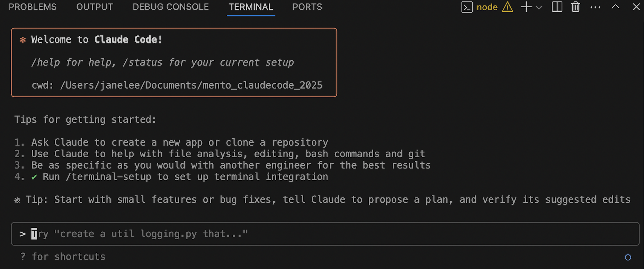Open the more actions ellipsis menu
Screen dimensions: 644x269
coord(595,7)
